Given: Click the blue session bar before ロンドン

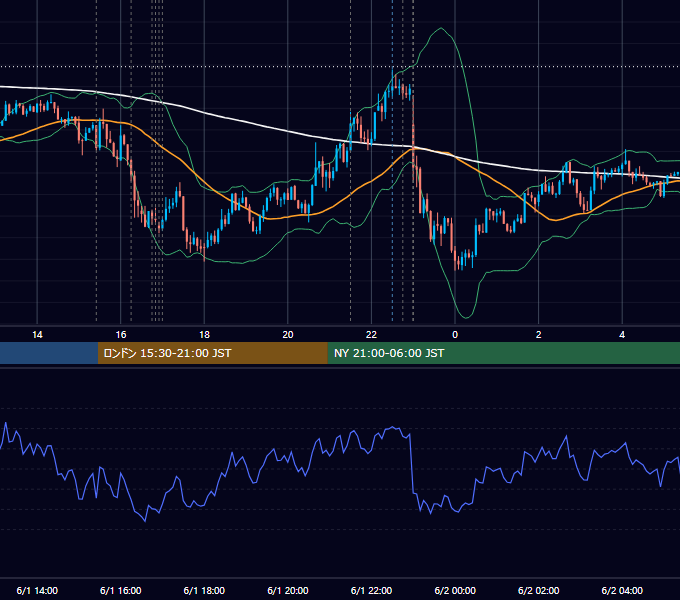Looking at the screenshot, I should coord(49,353).
